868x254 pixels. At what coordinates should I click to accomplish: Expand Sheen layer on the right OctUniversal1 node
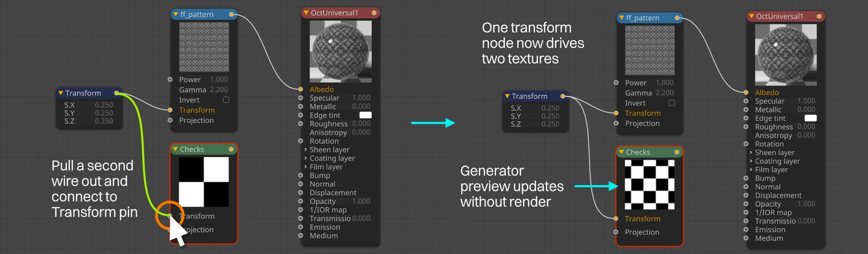pyautogui.click(x=751, y=153)
